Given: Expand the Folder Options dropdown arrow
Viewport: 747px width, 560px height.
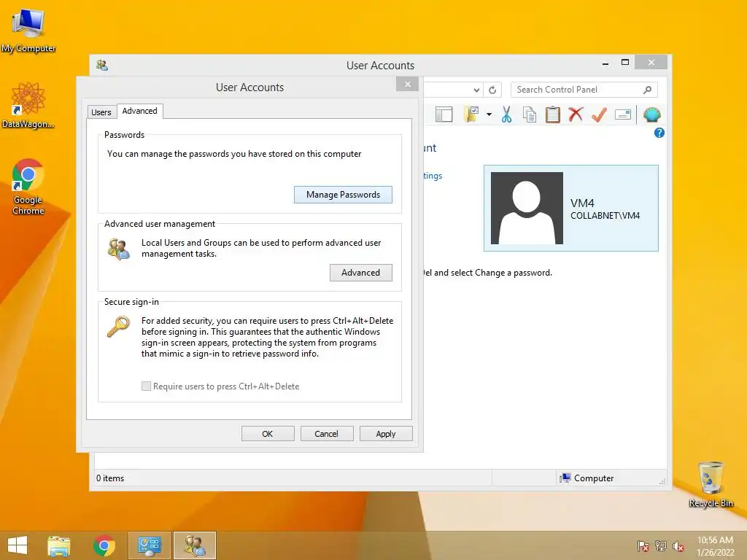Looking at the screenshot, I should [x=489, y=114].
